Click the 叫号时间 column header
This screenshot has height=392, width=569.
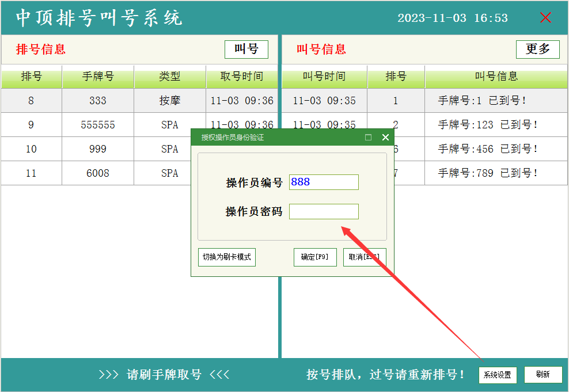point(324,77)
